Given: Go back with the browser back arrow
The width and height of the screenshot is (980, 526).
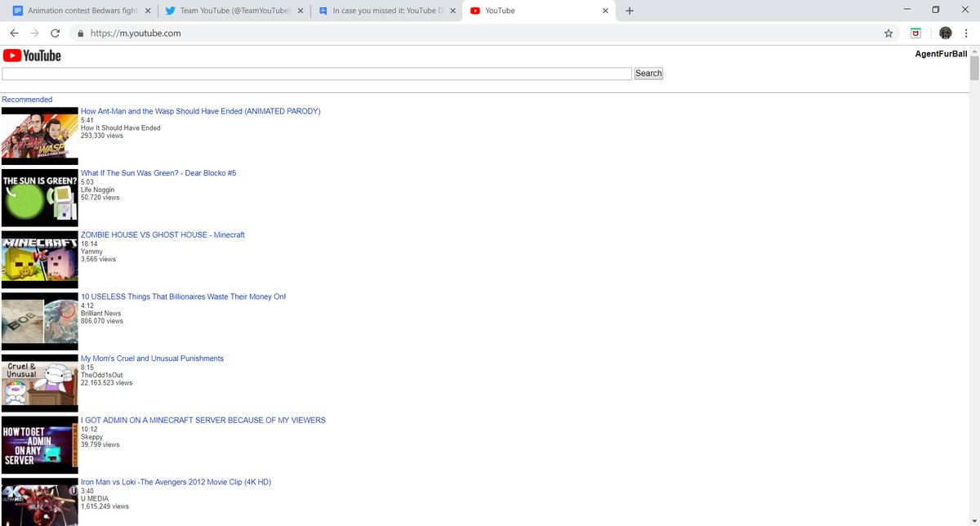Looking at the screenshot, I should 14,33.
